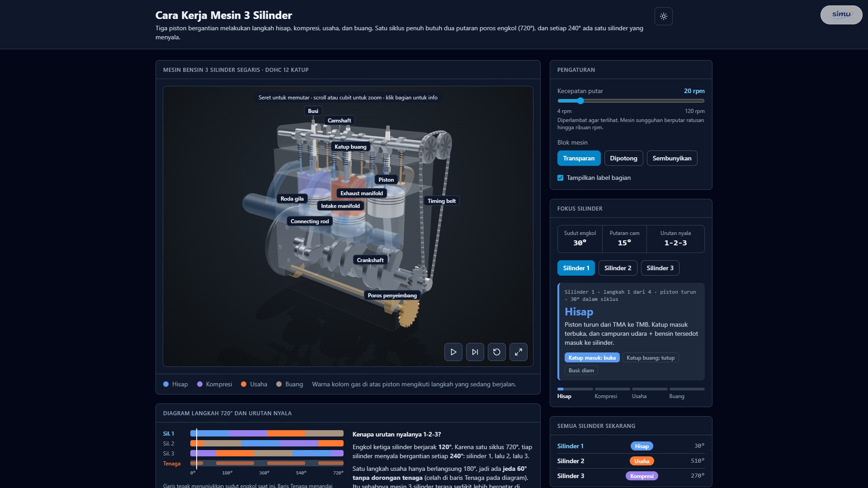
Task: Click the Katup masuk: buka badge
Action: 592,358
